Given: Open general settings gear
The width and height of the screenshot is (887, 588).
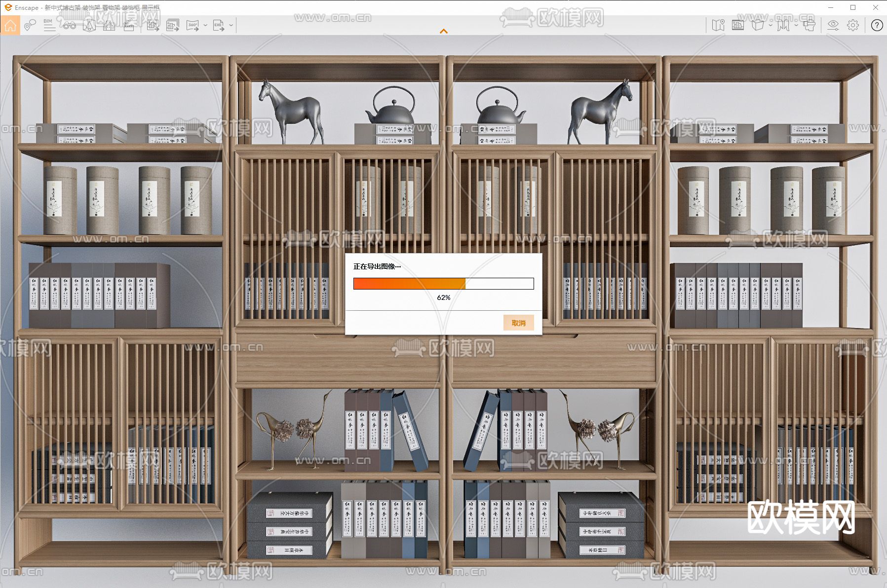Looking at the screenshot, I should pyautogui.click(x=853, y=25).
